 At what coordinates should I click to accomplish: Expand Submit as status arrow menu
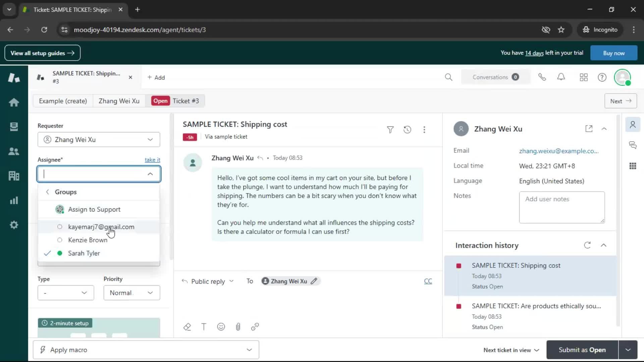(x=628, y=350)
